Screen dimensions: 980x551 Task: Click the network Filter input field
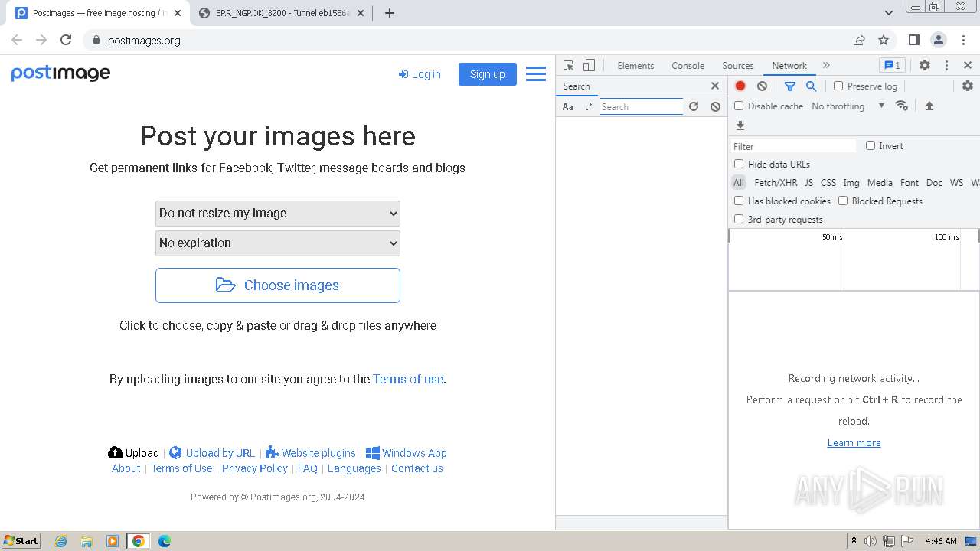pyautogui.click(x=794, y=146)
